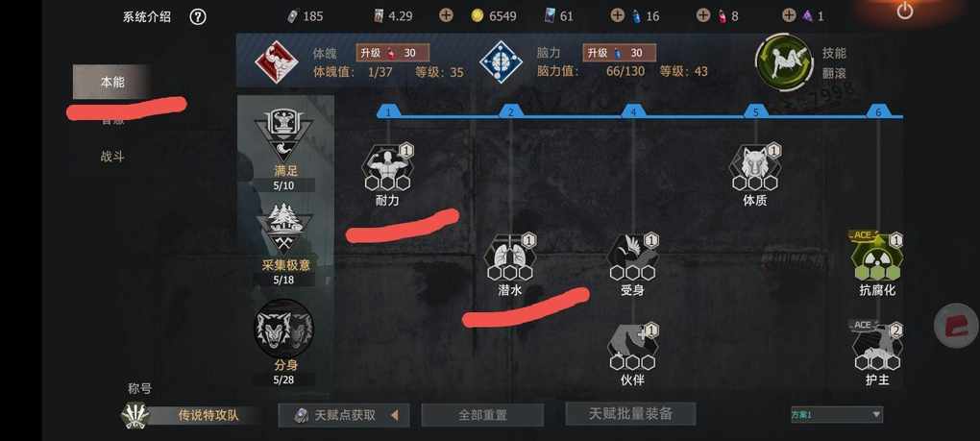Click the 体魄 升级 upgrade button
The width and height of the screenshot is (980, 441).
[393, 53]
